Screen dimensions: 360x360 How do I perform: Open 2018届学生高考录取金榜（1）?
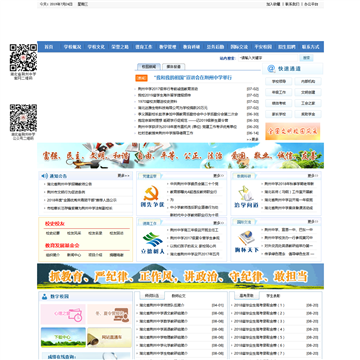tap(259, 305)
